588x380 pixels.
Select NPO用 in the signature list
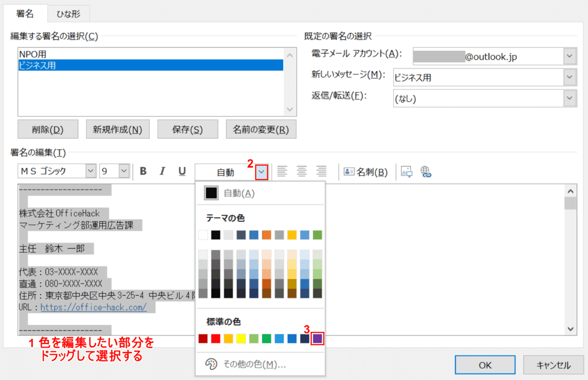(33, 54)
